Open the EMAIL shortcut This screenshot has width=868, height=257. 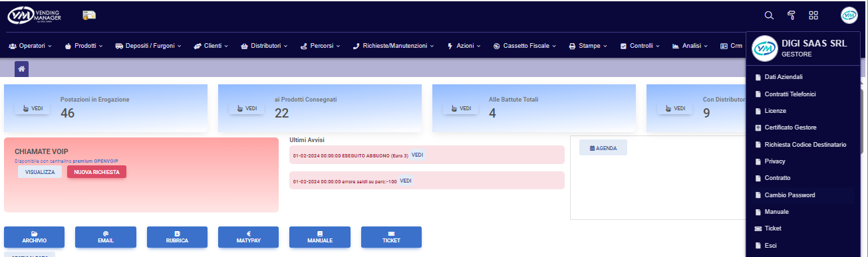106,237
